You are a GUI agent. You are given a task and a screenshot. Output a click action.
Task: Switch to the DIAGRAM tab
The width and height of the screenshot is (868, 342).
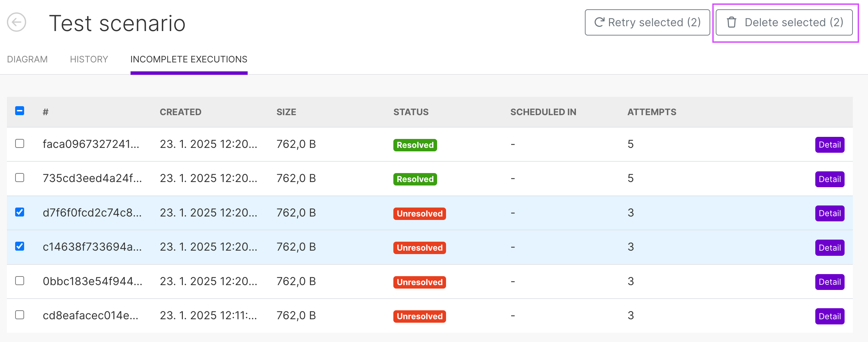27,59
